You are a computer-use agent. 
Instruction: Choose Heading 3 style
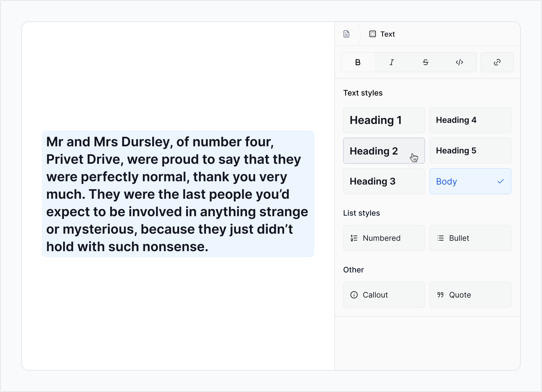(x=384, y=181)
